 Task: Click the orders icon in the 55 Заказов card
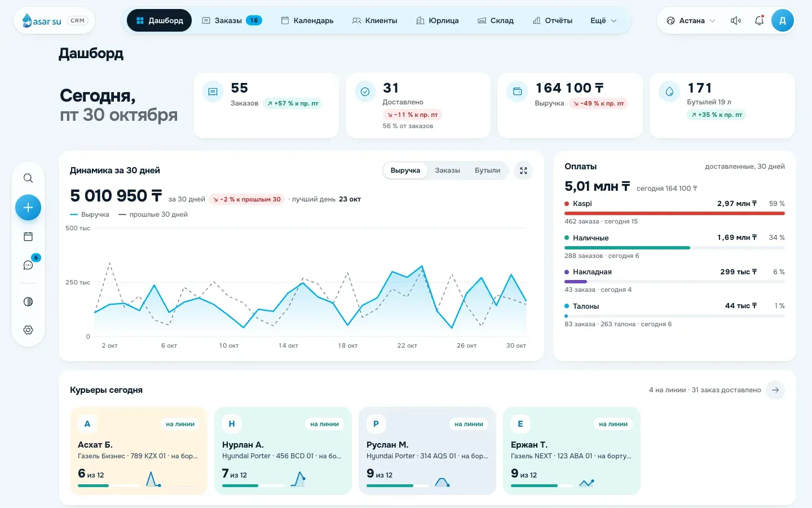pos(213,91)
